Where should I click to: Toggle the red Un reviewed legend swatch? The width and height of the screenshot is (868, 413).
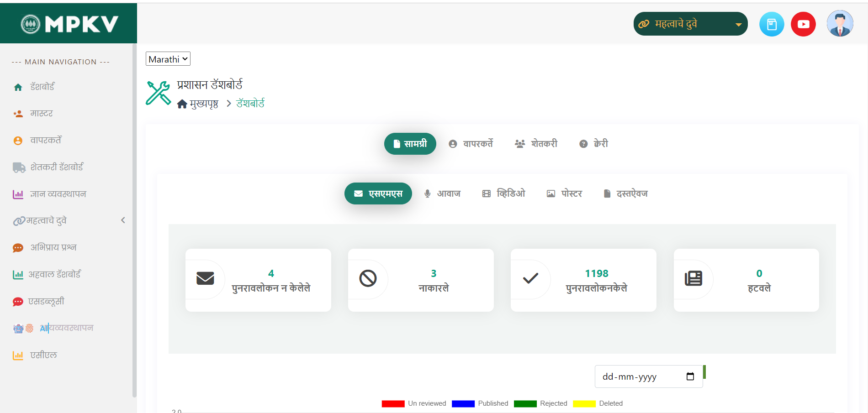click(393, 404)
